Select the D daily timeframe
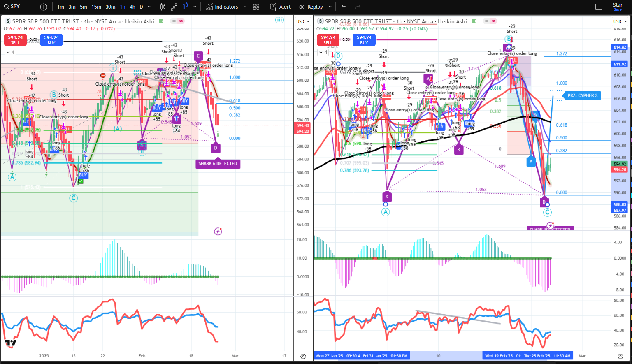Screen dimensions: 632x364 (x=141, y=7)
